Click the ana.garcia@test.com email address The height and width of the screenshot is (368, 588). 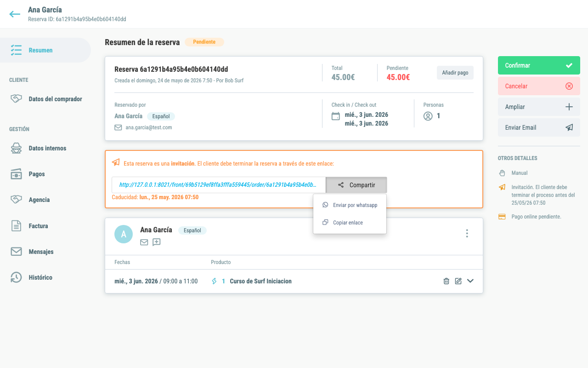[x=149, y=127]
